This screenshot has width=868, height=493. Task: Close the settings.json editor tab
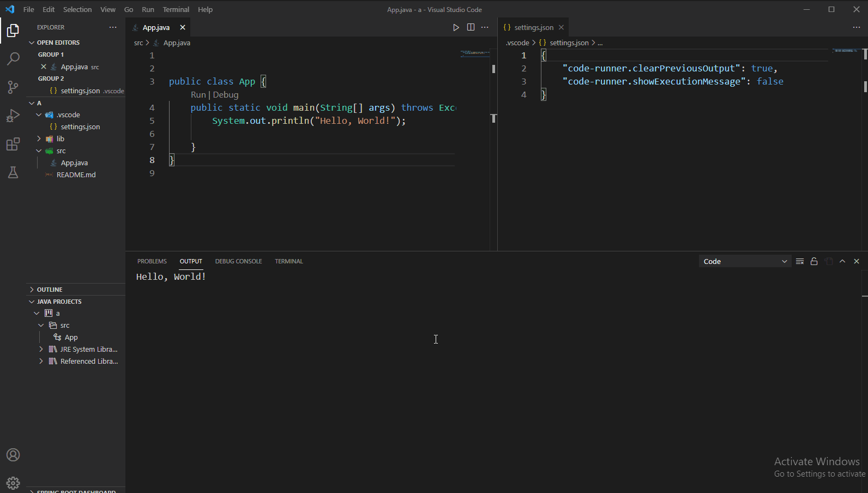pyautogui.click(x=561, y=27)
